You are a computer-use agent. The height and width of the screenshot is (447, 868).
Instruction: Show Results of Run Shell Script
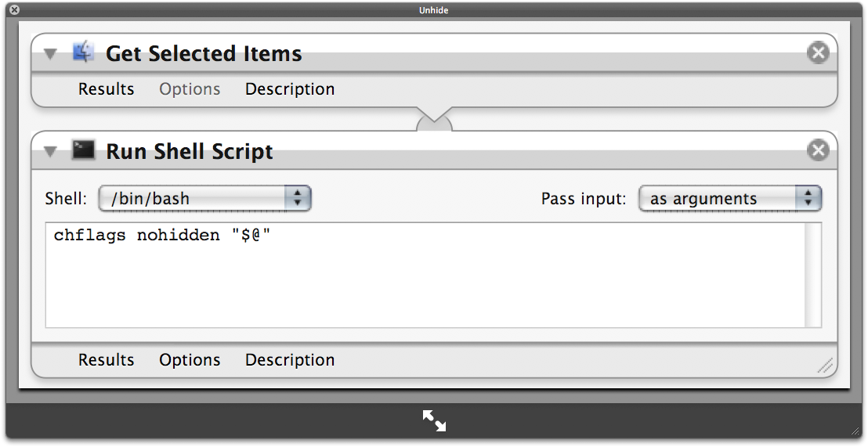[107, 360]
